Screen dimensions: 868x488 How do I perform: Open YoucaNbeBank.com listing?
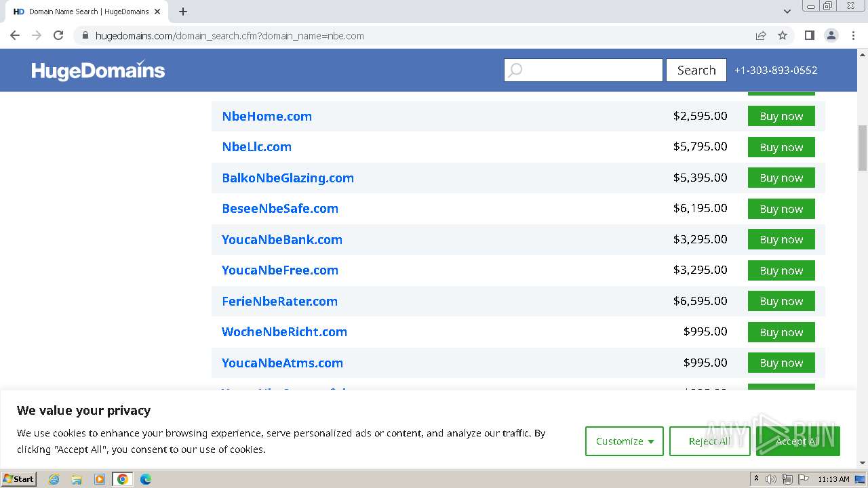(x=281, y=239)
